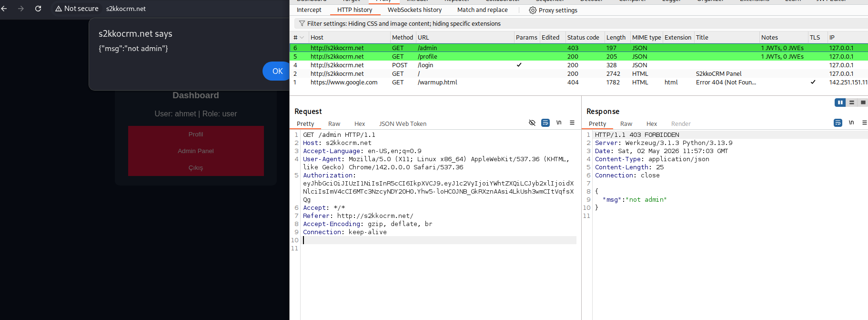Click the browser forward arrow
The image size is (868, 320).
(x=21, y=9)
